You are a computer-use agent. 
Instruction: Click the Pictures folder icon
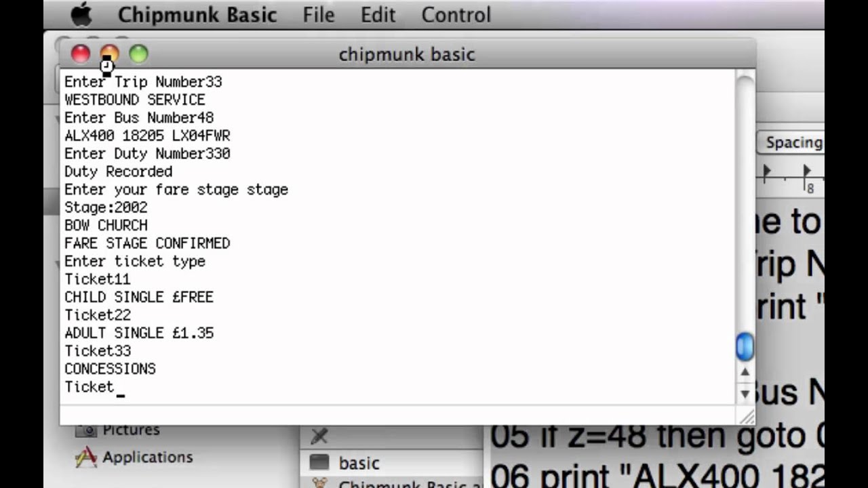tap(86, 430)
